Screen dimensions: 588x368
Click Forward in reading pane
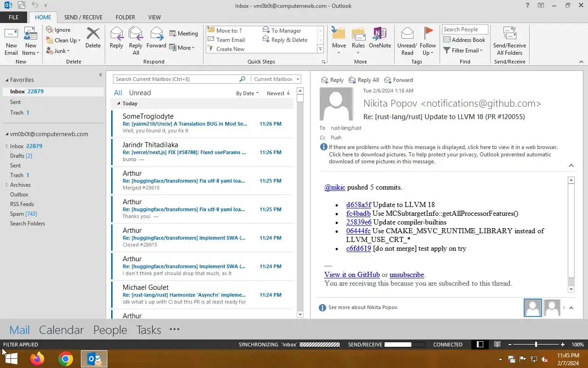(x=398, y=80)
